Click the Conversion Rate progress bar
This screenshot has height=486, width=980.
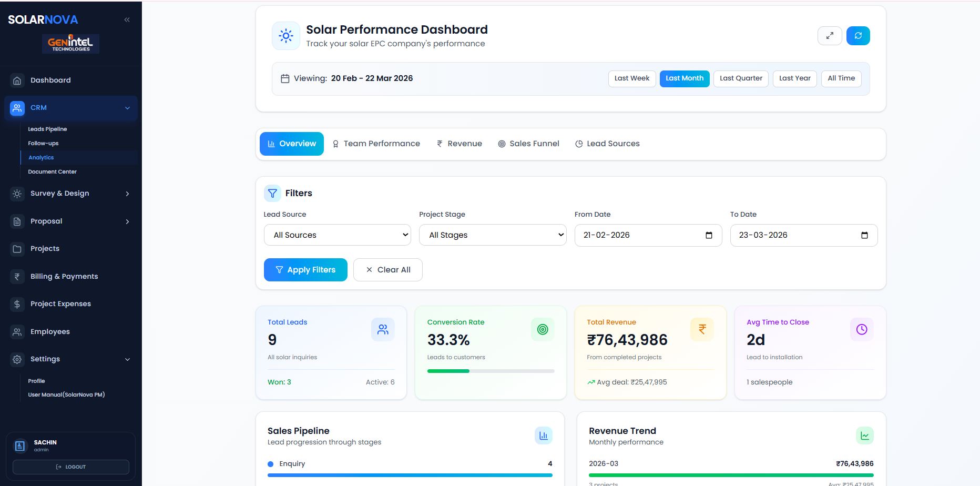[491, 371]
